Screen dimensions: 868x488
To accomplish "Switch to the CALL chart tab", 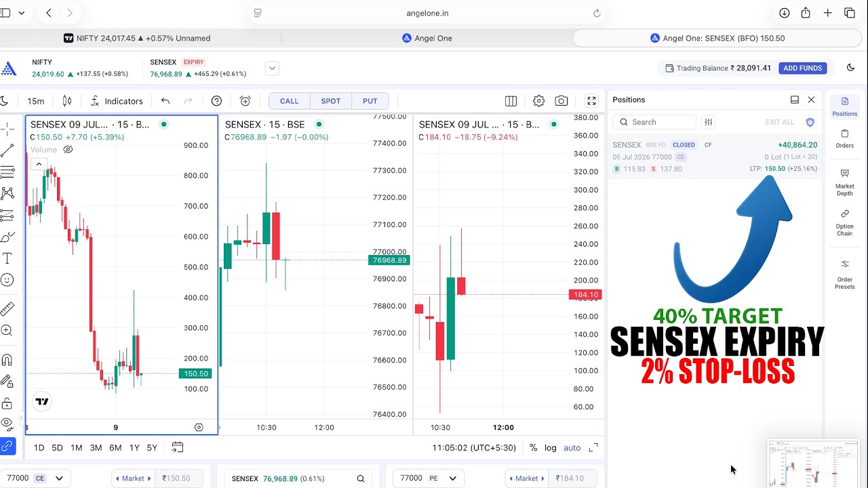I will point(290,101).
